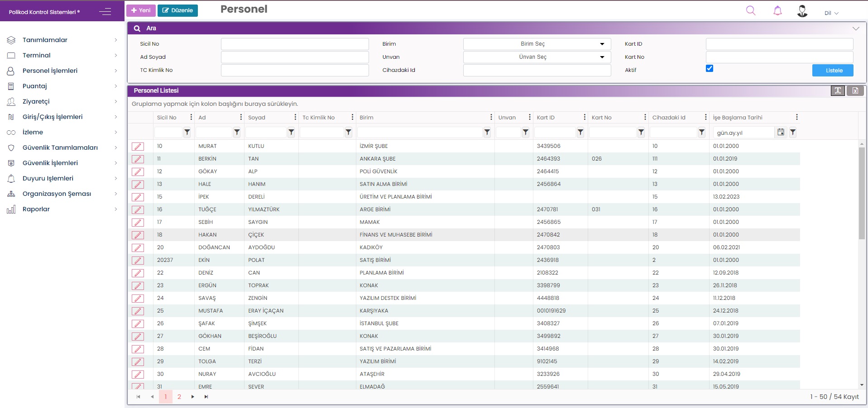The width and height of the screenshot is (868, 408).
Task: Open the Ad column filter icon
Action: point(237,132)
